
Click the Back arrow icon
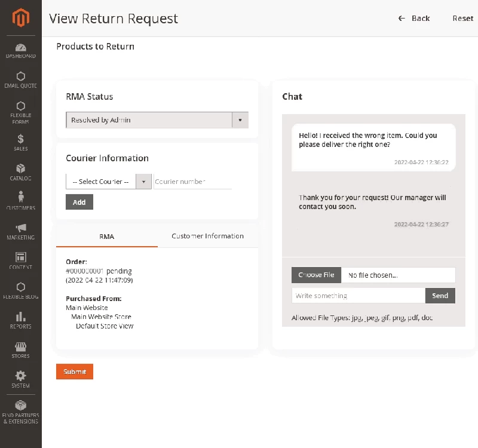click(402, 19)
